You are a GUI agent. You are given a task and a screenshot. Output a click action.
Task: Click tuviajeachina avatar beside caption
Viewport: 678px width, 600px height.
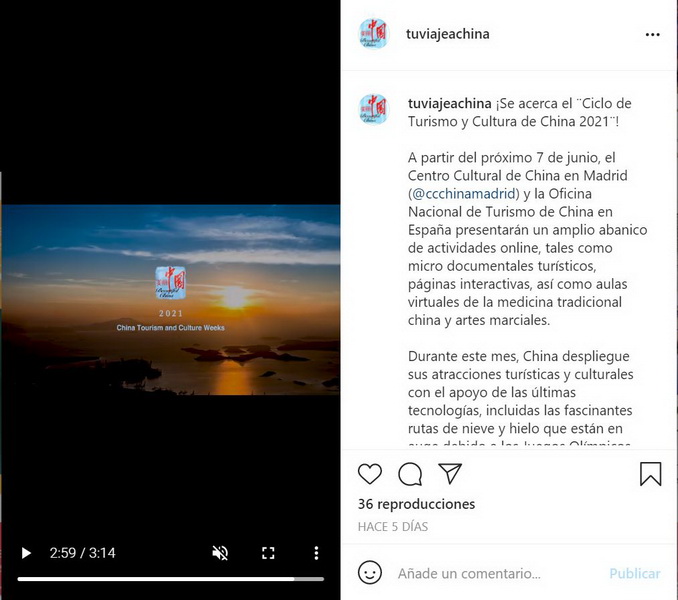374,109
